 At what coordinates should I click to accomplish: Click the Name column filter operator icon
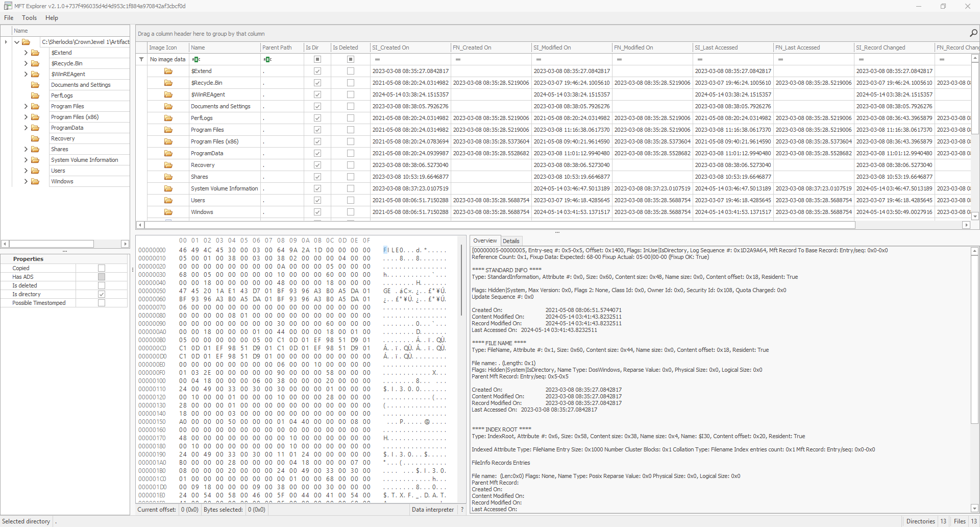(196, 59)
